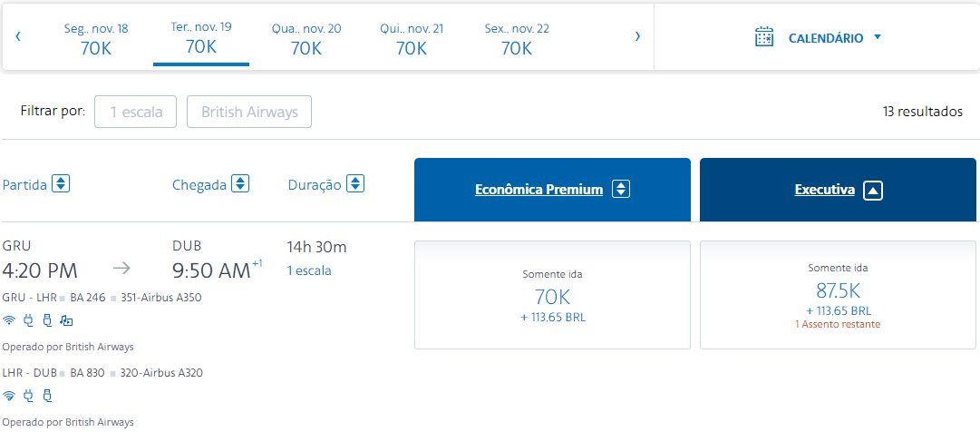980x432 pixels.
Task: Toggle the British Airways filter
Action: (x=248, y=113)
